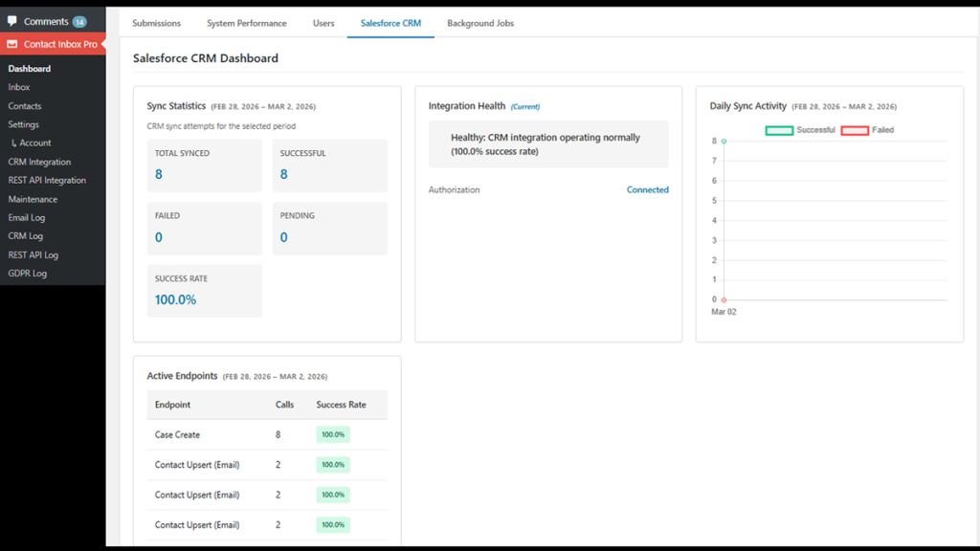Open CRM Integration from the sidebar

coord(38,161)
